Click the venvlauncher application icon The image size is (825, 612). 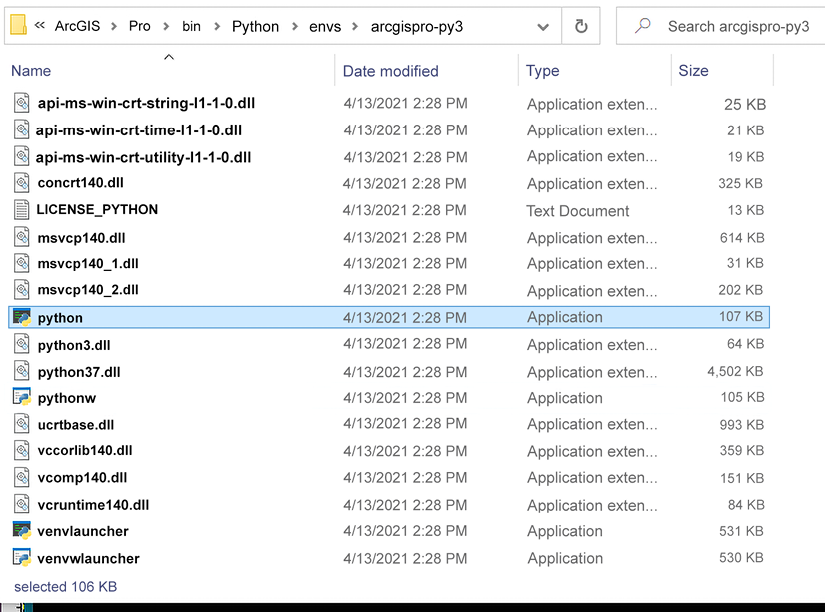tap(22, 530)
